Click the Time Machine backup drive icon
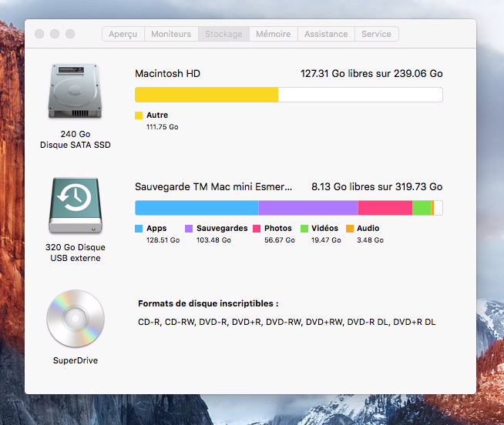Image resolution: width=504 pixels, height=425 pixels. point(76,206)
